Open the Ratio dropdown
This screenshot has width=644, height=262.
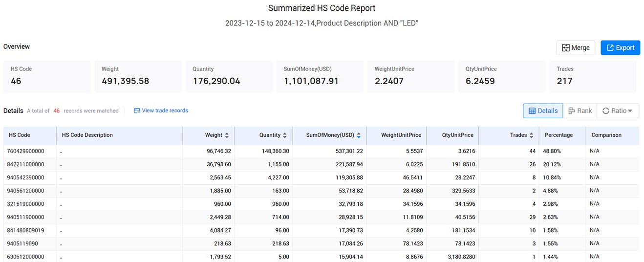tap(618, 111)
